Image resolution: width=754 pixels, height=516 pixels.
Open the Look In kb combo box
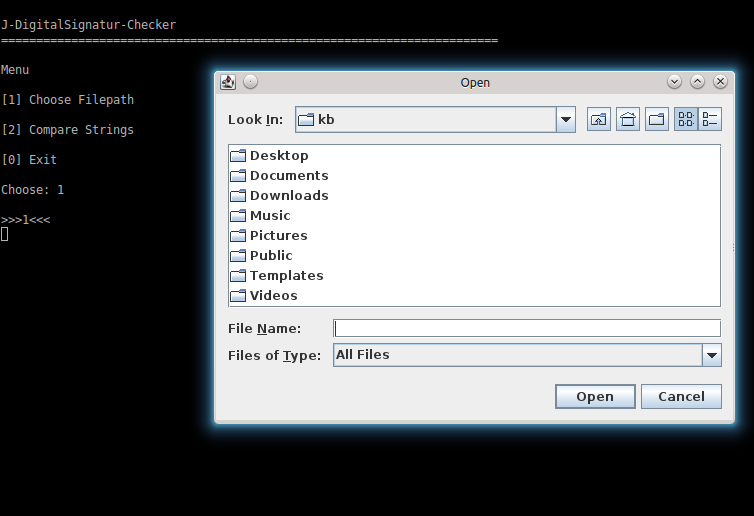435,119
